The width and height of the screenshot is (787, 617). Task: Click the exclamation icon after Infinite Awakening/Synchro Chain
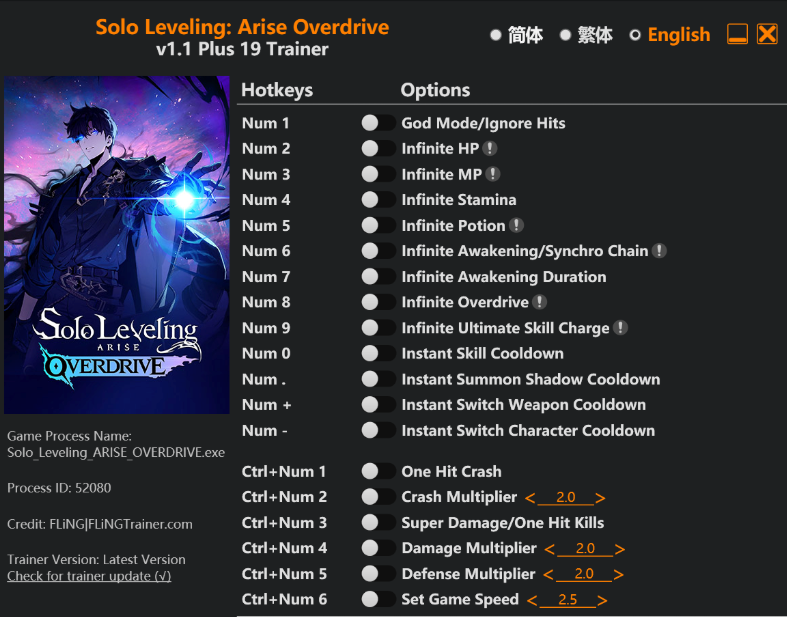coord(659,251)
